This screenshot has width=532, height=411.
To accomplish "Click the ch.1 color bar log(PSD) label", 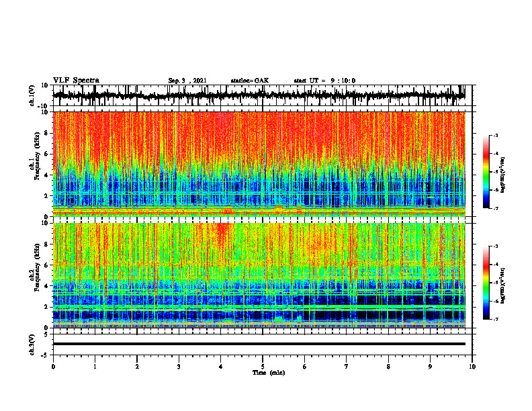I will tap(503, 175).
